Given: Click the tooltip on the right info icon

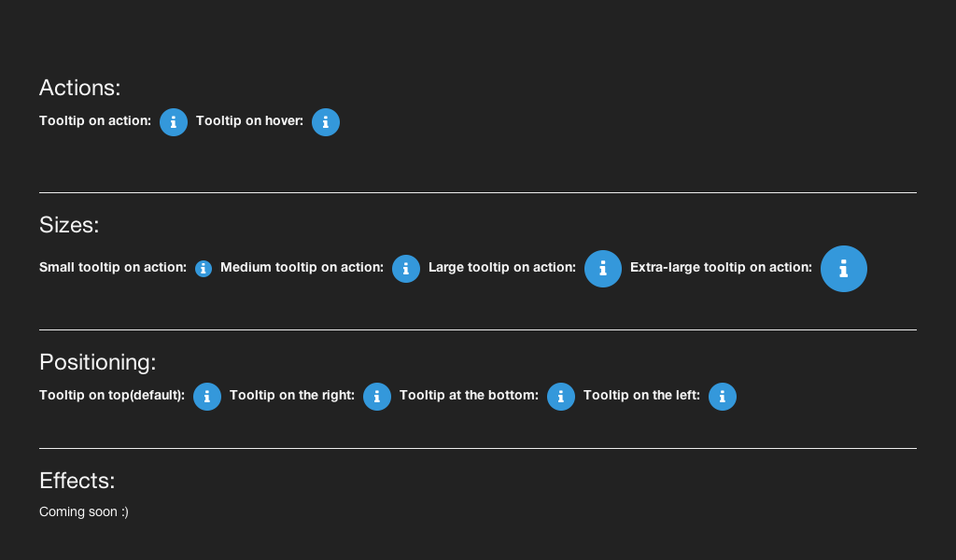Looking at the screenshot, I should coord(377,396).
